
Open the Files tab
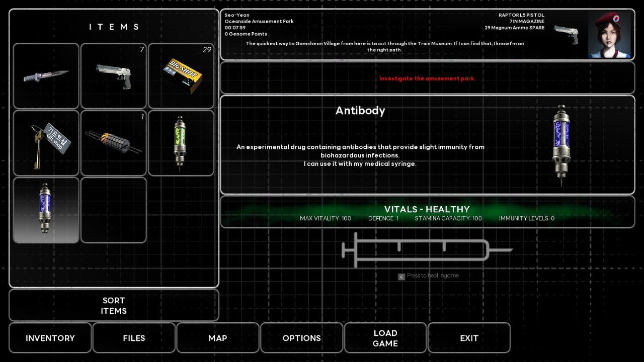134,338
